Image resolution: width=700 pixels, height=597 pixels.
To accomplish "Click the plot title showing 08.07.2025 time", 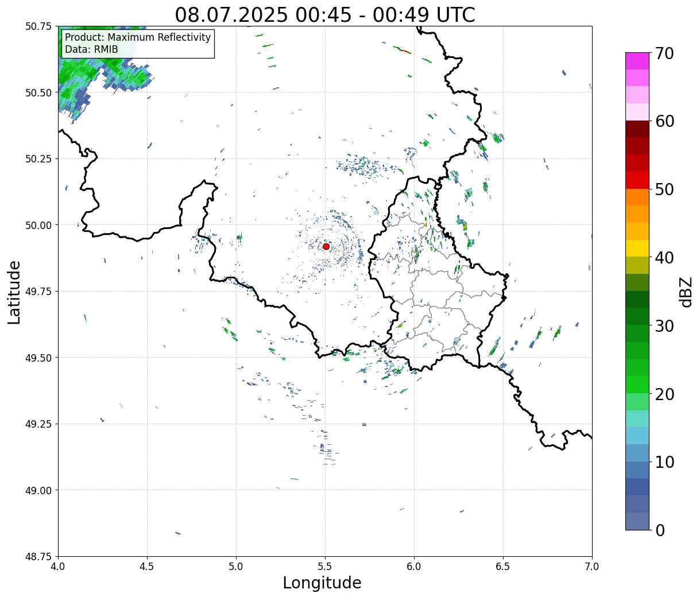I will 325,14.
